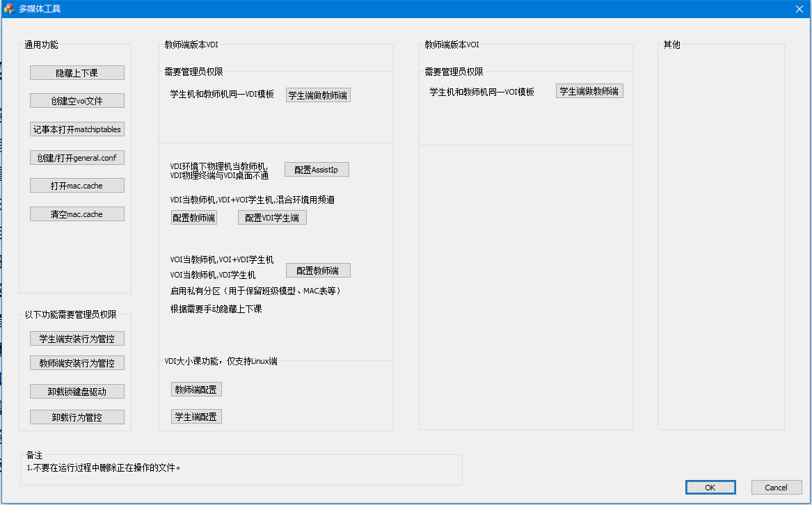Clear cache using 清空mac.cache button
The width and height of the screenshot is (812, 505).
(77, 214)
